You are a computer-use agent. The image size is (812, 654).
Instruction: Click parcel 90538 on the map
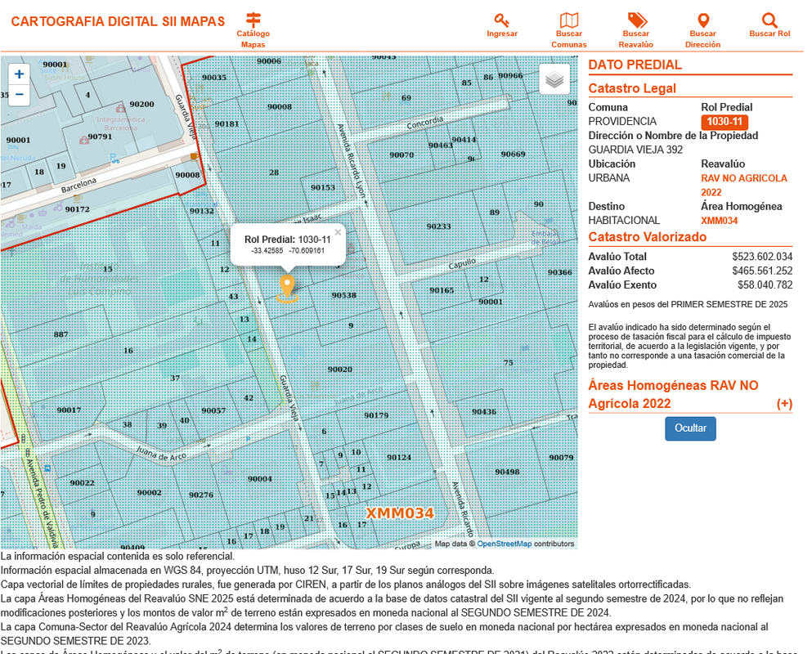344,295
